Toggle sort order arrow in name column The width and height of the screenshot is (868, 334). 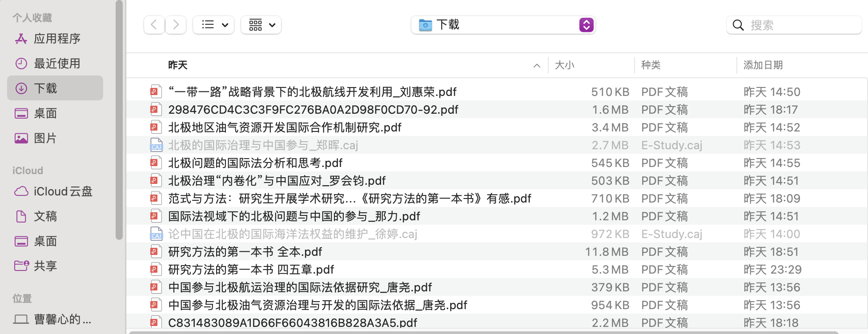tap(537, 66)
